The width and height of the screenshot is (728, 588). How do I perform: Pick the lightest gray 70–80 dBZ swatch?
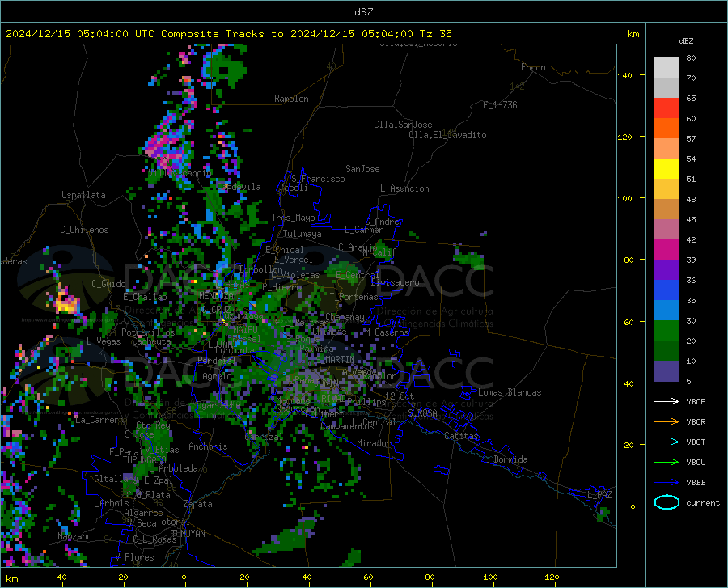coord(667,68)
